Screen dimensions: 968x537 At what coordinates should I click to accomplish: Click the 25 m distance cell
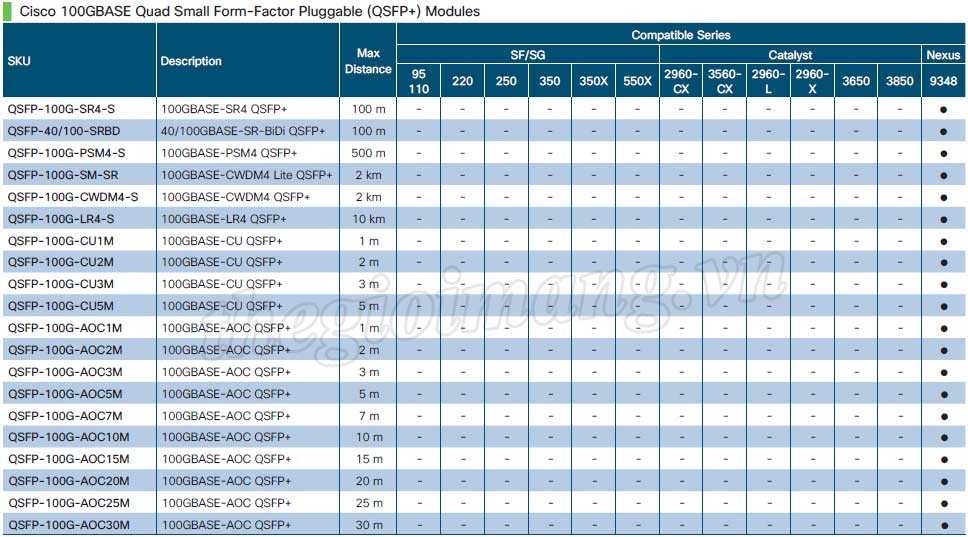click(x=369, y=503)
